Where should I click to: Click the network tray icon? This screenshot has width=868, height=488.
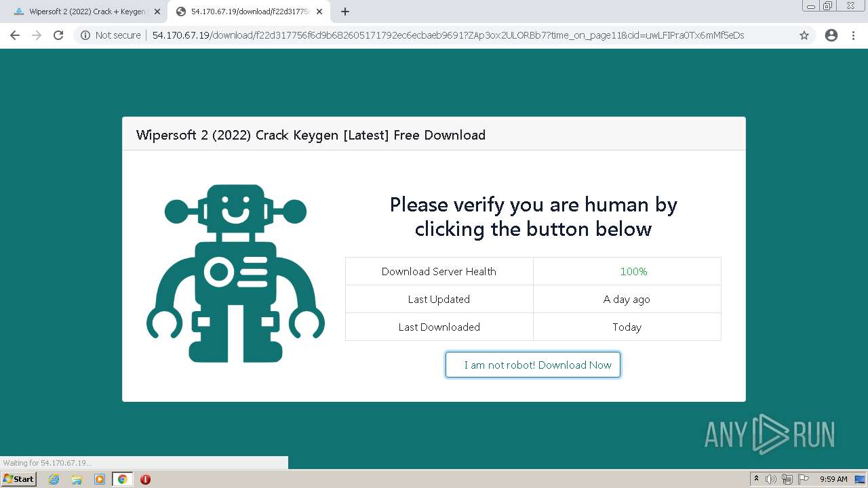coord(787,479)
